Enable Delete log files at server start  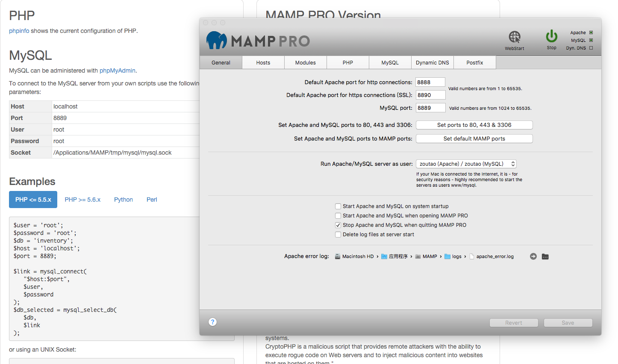(x=338, y=235)
